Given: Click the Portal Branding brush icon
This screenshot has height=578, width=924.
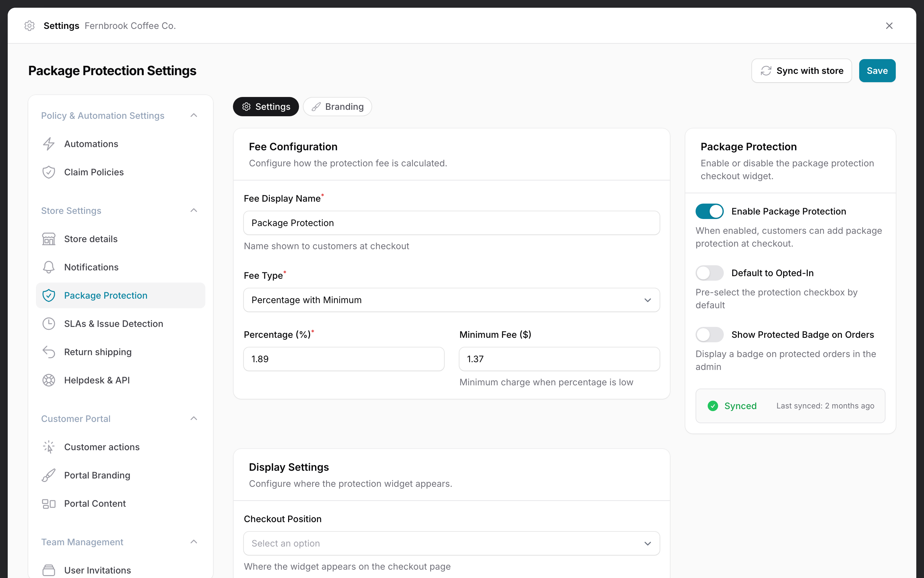Looking at the screenshot, I should pos(48,475).
